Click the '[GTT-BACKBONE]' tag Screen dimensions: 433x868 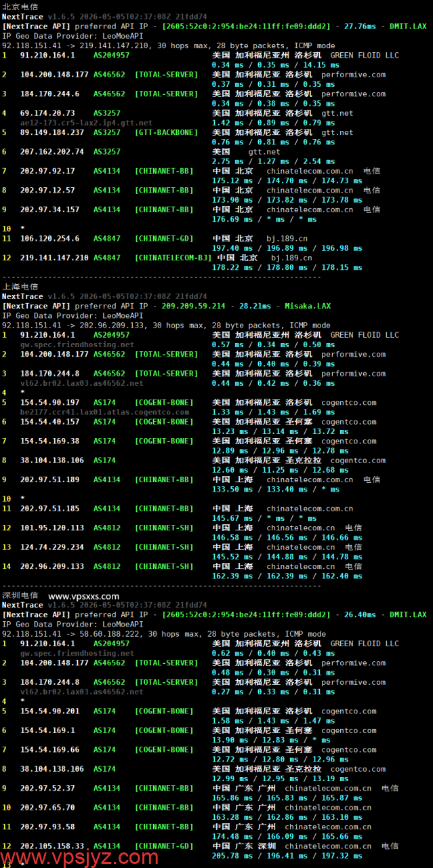pyautogui.click(x=167, y=132)
